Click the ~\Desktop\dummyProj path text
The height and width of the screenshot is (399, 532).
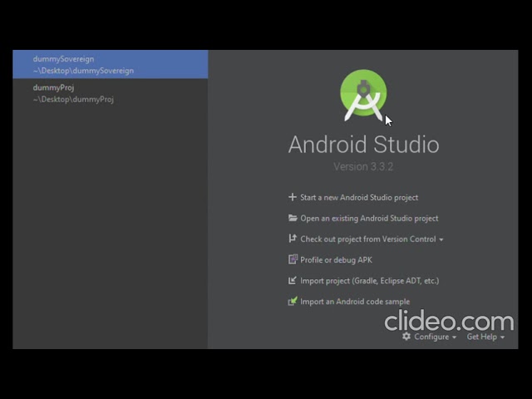coord(73,100)
